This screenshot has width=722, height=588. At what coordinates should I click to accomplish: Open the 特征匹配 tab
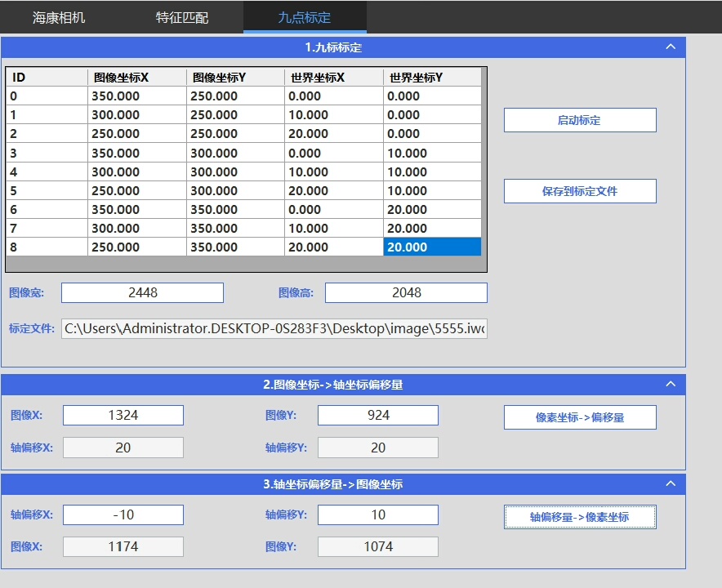[x=182, y=17]
